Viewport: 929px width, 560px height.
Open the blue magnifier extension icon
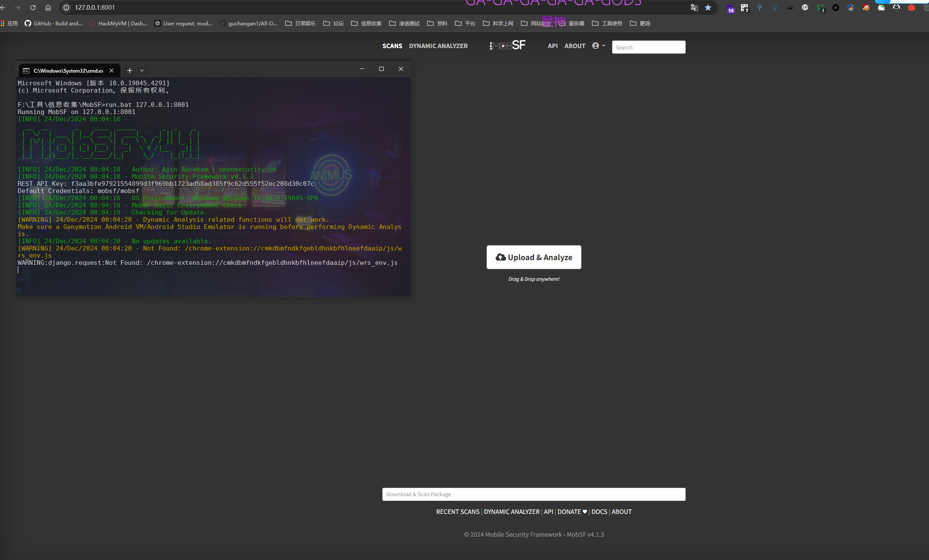point(760,8)
